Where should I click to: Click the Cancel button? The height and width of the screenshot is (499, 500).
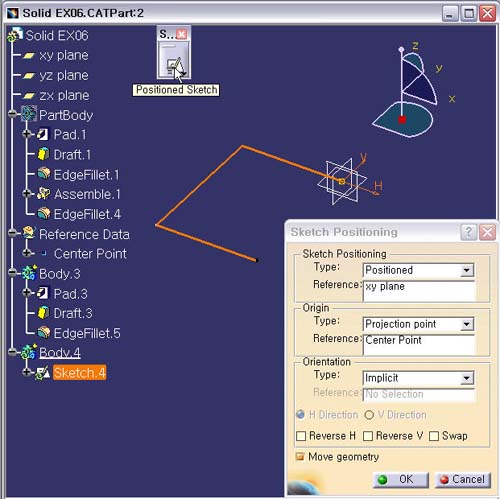point(463,480)
